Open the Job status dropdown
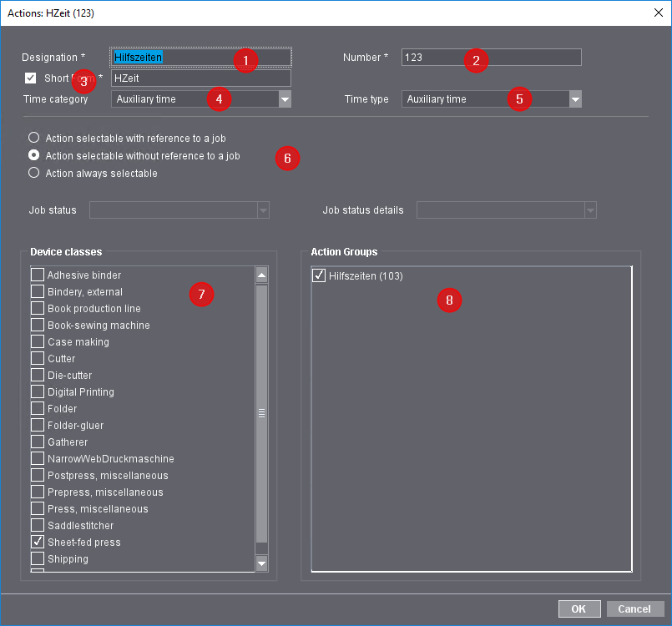This screenshot has height=626, width=672. [264, 210]
